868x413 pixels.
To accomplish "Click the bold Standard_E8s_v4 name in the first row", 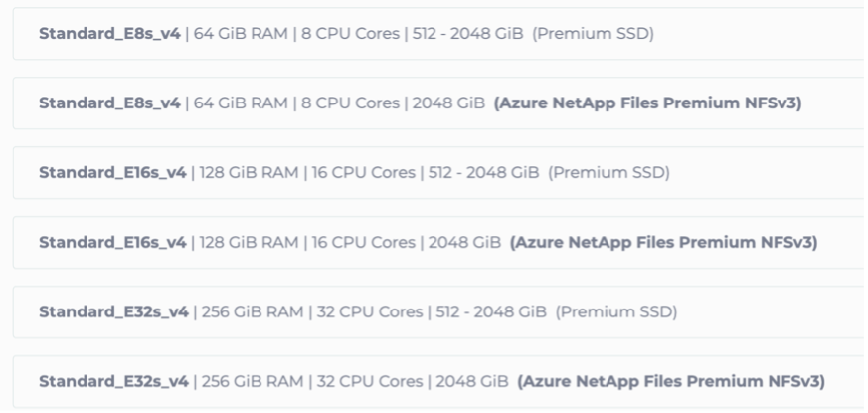I will (109, 34).
